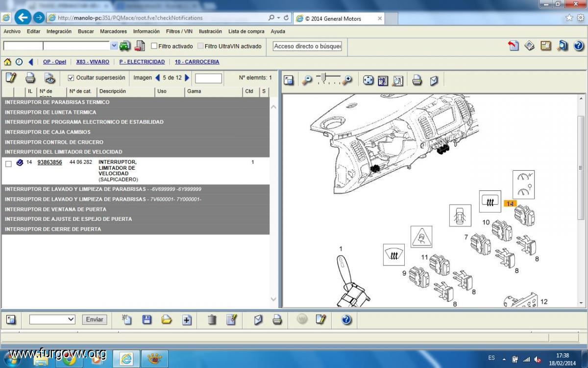588x368 pixels.
Task: Click the parts list vertical scrollbar
Action: click(x=273, y=202)
